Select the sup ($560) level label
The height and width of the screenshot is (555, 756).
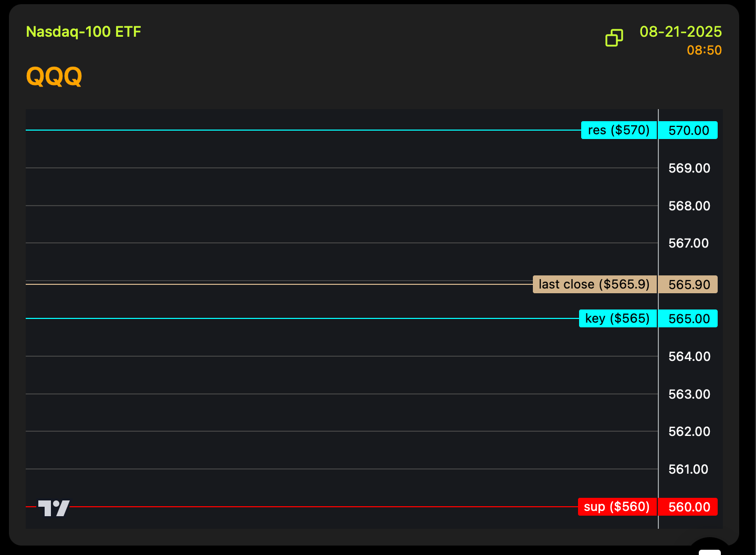pyautogui.click(x=616, y=507)
